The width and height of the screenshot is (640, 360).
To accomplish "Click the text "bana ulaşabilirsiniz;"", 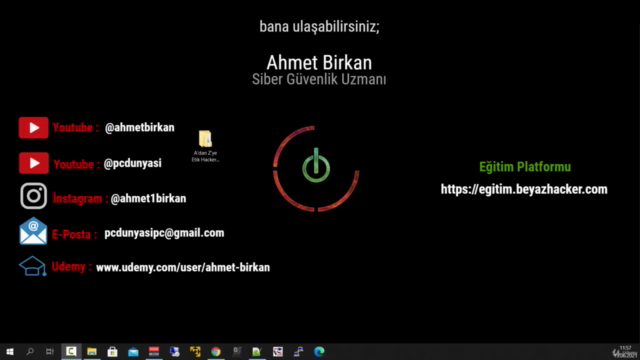I will pos(319,27).
